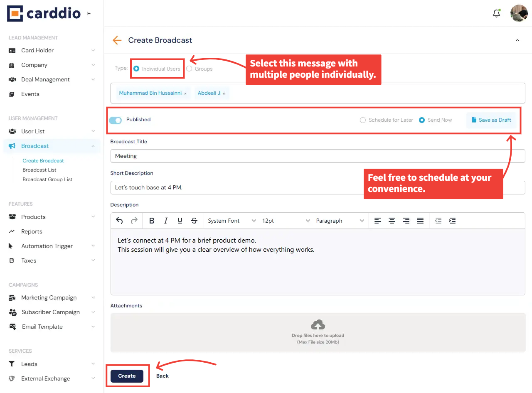Go to Broadcast List in the sidebar
Screen dimensions: 532x393
tap(39, 169)
